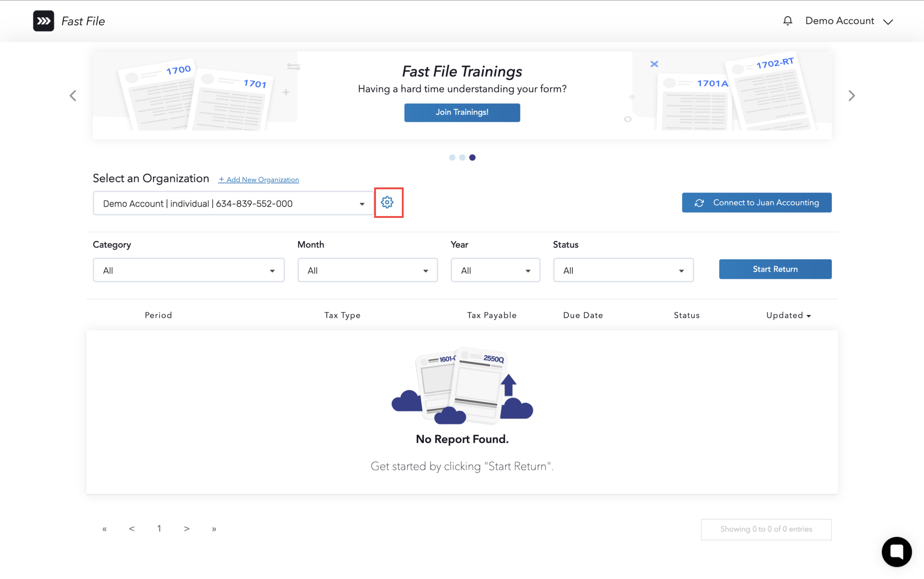Jump to last page of results
Image resolution: width=924 pixels, height=579 pixels.
(214, 529)
